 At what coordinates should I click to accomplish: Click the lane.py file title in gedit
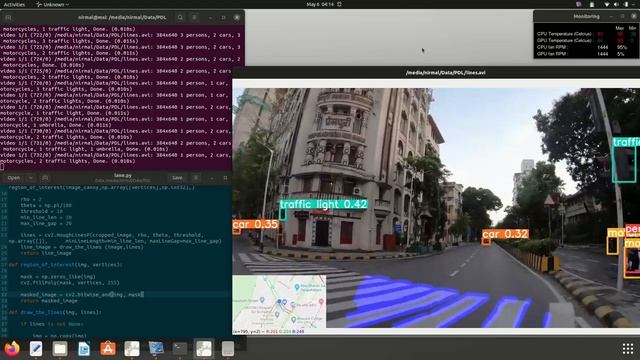pos(123,176)
